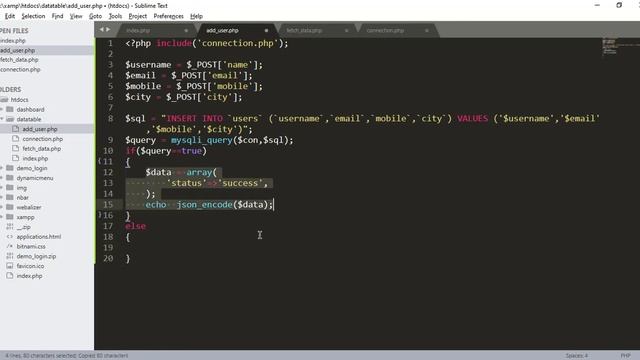
Task: Go to next tab using right arrow
Action: pyautogui.click(x=108, y=29)
